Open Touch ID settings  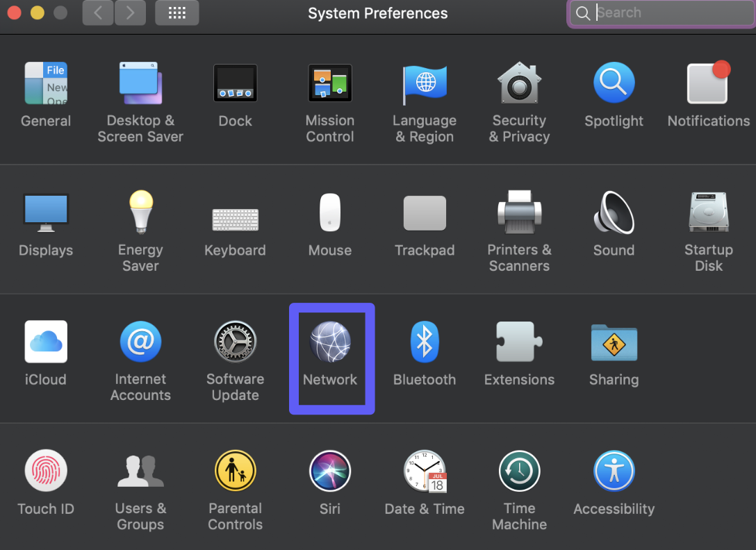[x=46, y=472]
